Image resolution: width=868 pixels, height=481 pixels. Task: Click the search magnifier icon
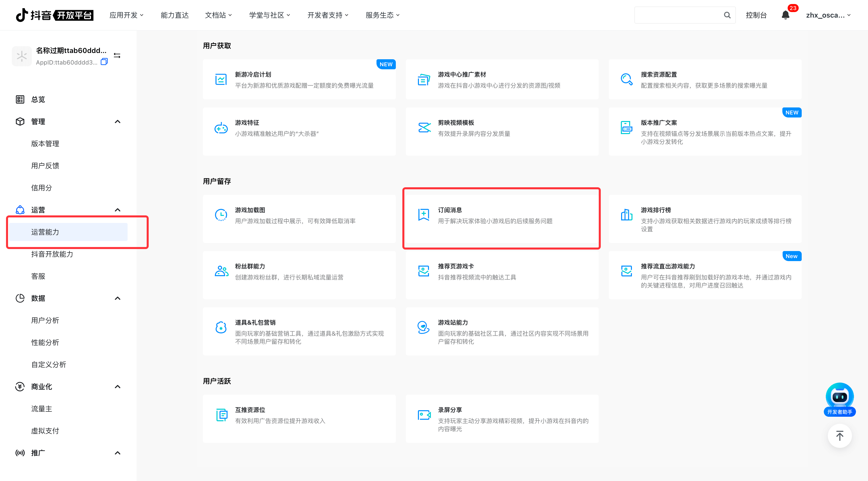click(x=727, y=15)
